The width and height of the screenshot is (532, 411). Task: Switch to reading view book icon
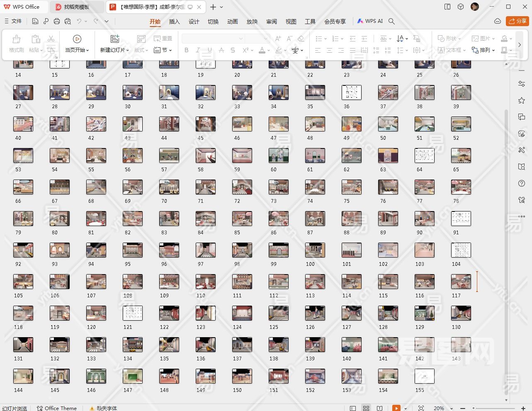(379, 408)
